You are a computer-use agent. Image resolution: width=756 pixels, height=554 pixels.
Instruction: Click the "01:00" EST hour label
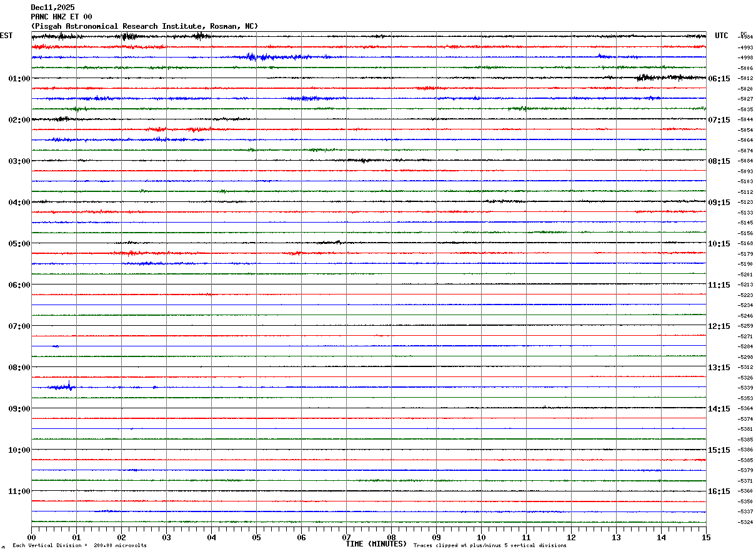19,79
